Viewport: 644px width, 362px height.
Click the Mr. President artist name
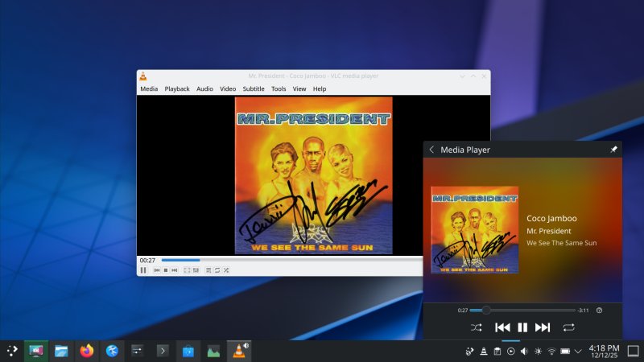coord(549,231)
